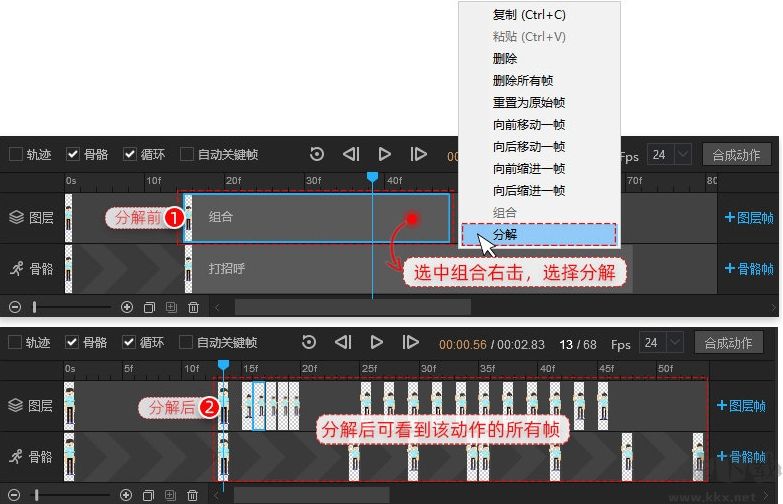Viewport: 783px width, 504px height.
Task: Uncheck 骨骼 checkbox in lower timeline
Action: [72, 342]
